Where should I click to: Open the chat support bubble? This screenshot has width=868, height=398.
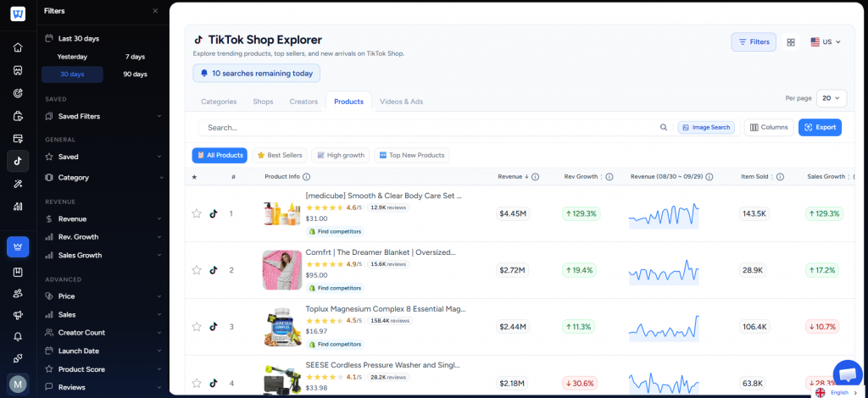point(848,374)
